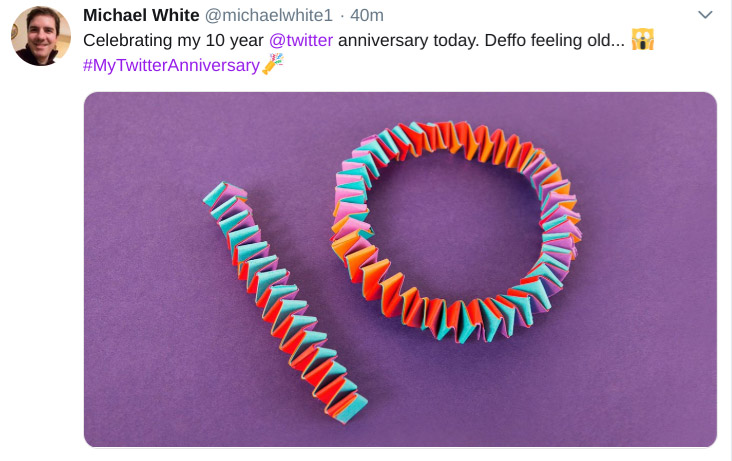Click Michael White's profile avatar
Viewport: 732px width, 461px height.
click(x=40, y=36)
